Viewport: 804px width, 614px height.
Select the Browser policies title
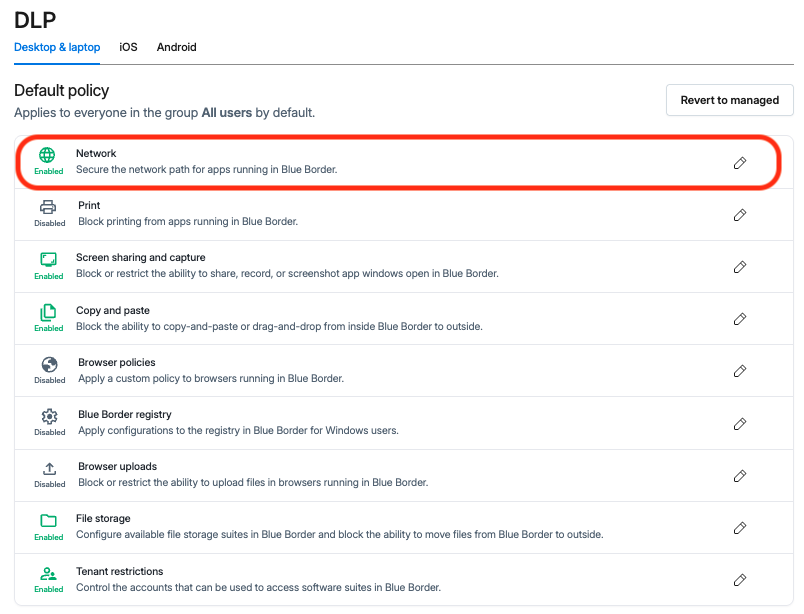tap(116, 362)
